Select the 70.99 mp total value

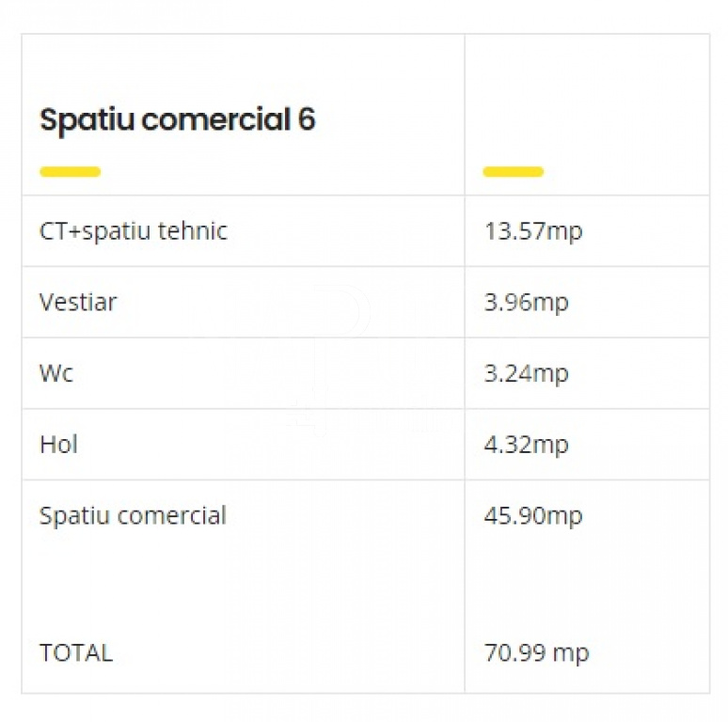click(x=536, y=652)
